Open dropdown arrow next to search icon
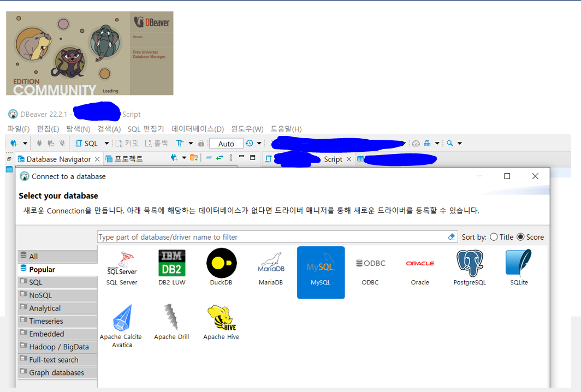Viewport: 581px width, 392px height. [x=460, y=143]
